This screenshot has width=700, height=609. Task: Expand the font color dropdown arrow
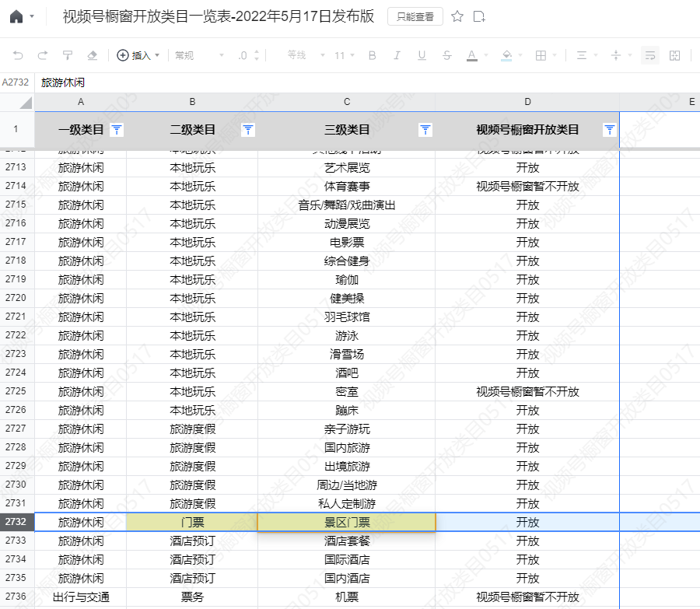click(x=486, y=55)
